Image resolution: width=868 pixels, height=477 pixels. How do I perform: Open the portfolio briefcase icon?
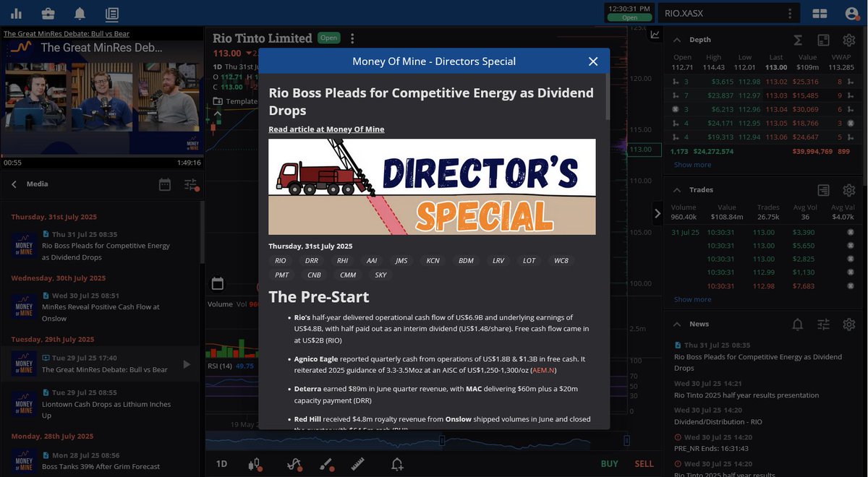48,13
